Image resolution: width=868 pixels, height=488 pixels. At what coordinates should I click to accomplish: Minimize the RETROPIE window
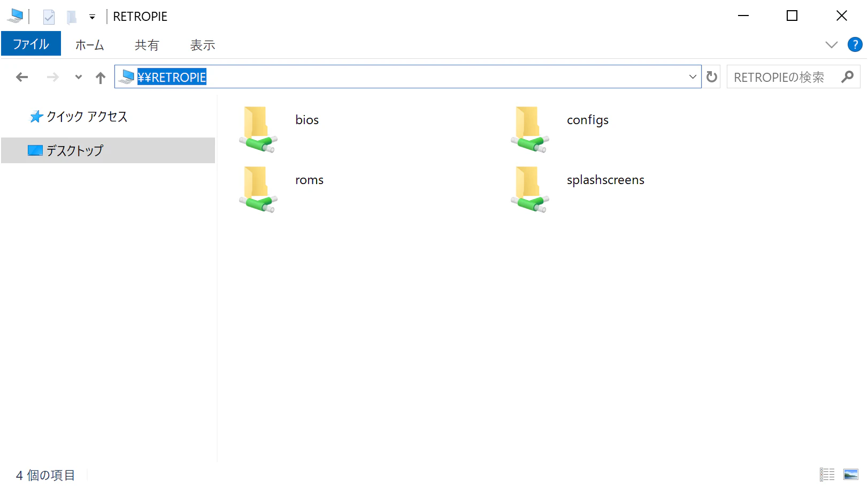743,16
